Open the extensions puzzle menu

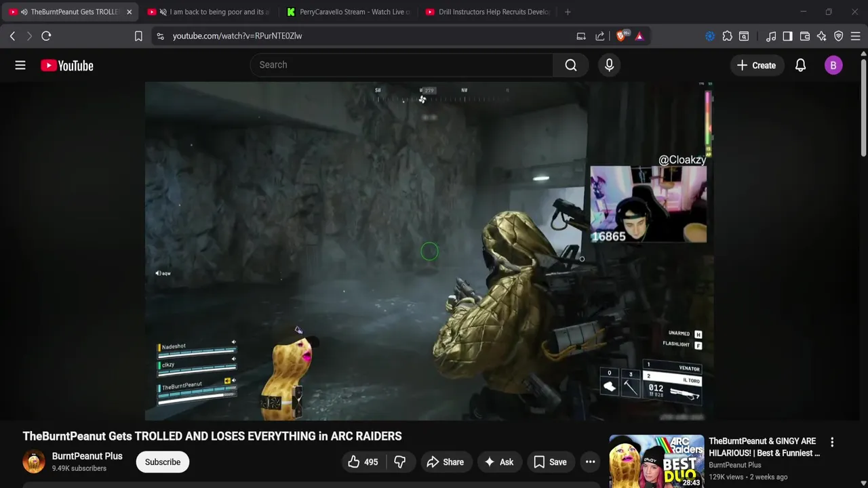point(727,36)
